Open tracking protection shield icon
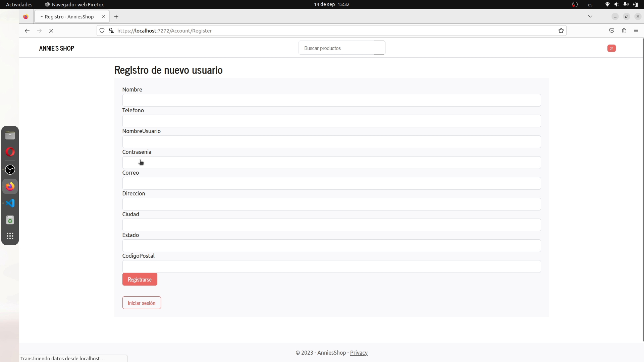 (102, 31)
